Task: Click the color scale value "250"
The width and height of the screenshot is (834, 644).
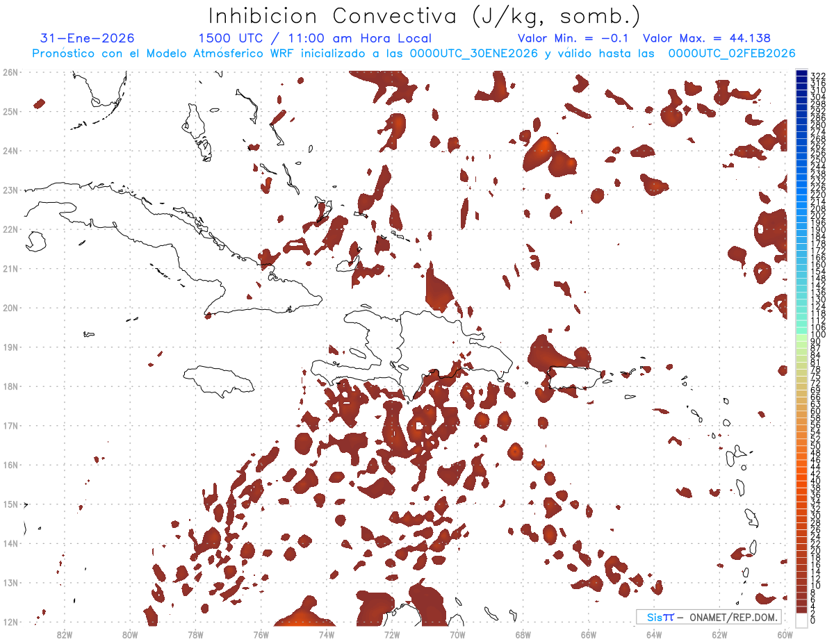Action: coord(817,160)
